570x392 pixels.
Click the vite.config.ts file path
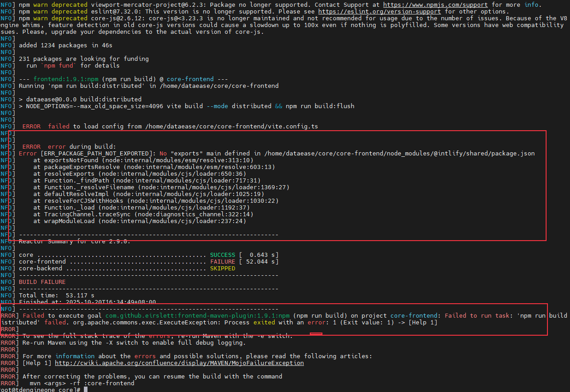click(x=231, y=126)
